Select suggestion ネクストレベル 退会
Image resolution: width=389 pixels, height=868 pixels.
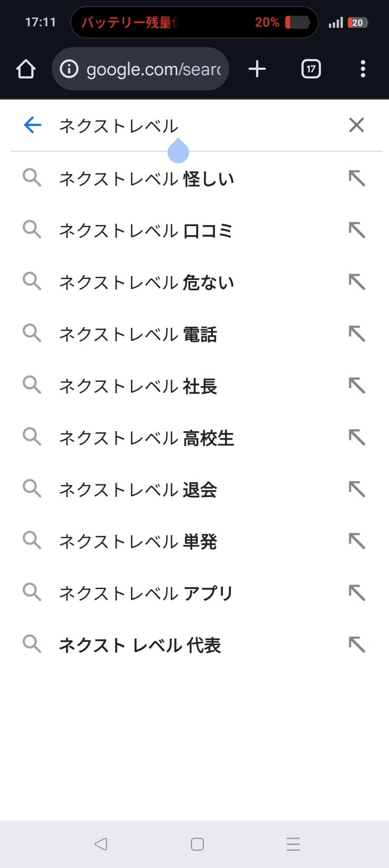pos(138,490)
